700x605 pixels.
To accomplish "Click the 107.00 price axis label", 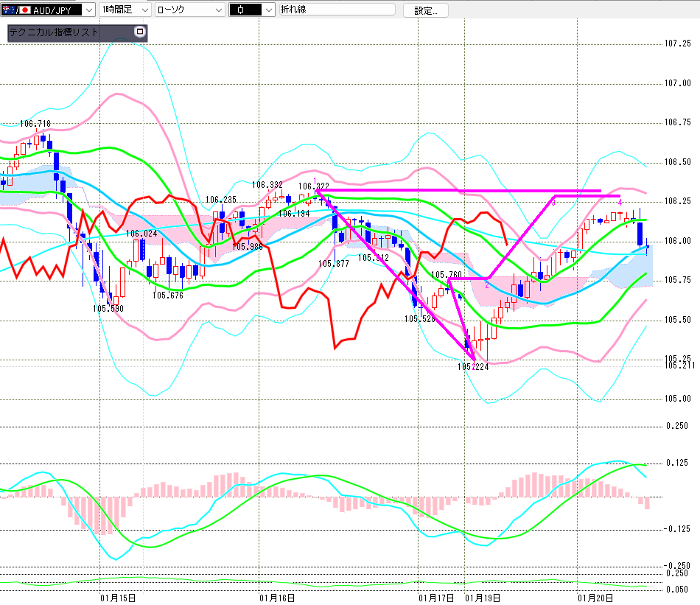I will coord(677,83).
